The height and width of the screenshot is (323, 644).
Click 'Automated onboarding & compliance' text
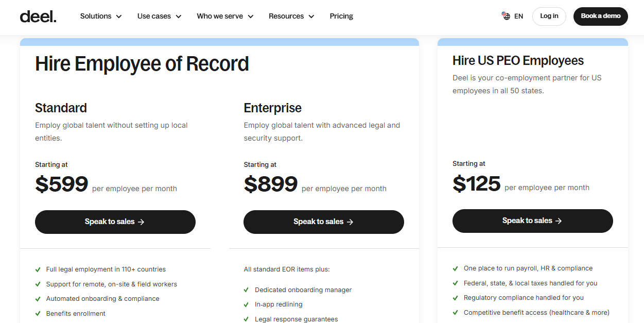click(x=103, y=299)
